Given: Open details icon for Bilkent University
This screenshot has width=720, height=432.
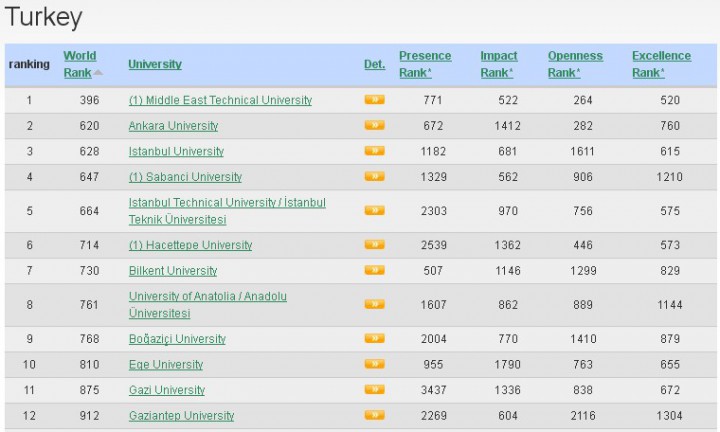Looking at the screenshot, I should (374, 271).
